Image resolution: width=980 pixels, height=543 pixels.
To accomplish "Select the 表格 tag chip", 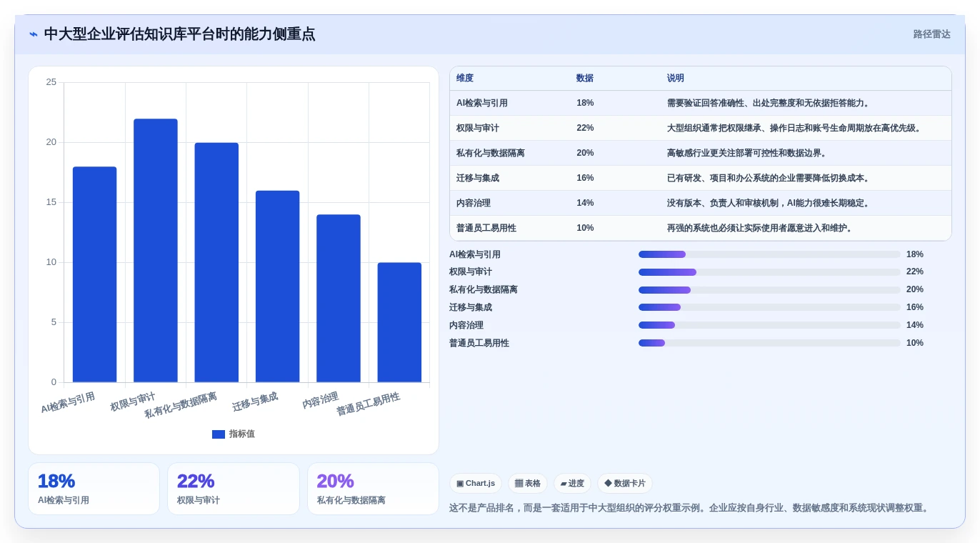I will pyautogui.click(x=528, y=484).
